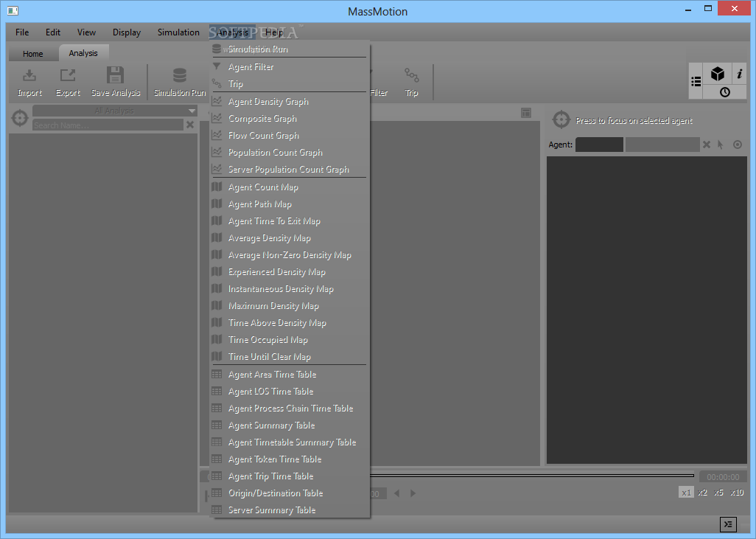Open the clock timing panel icon
Image resolution: width=756 pixels, height=539 pixels.
(x=724, y=92)
